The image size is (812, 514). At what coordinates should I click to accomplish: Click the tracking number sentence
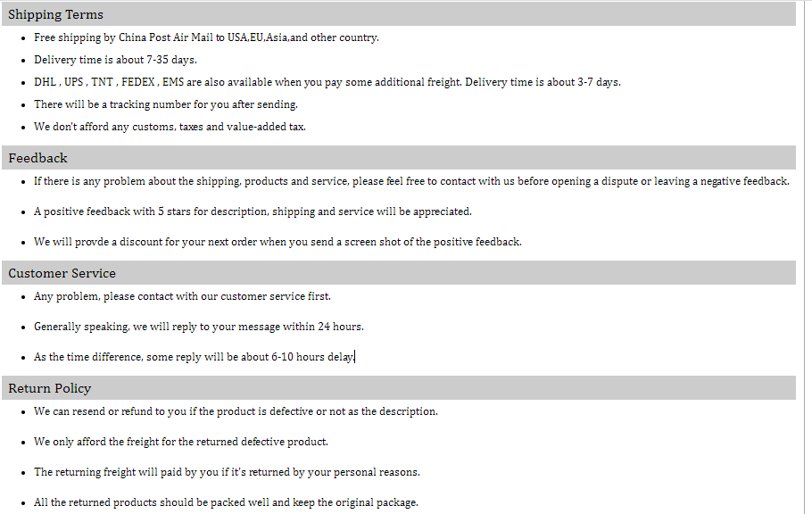click(x=166, y=104)
